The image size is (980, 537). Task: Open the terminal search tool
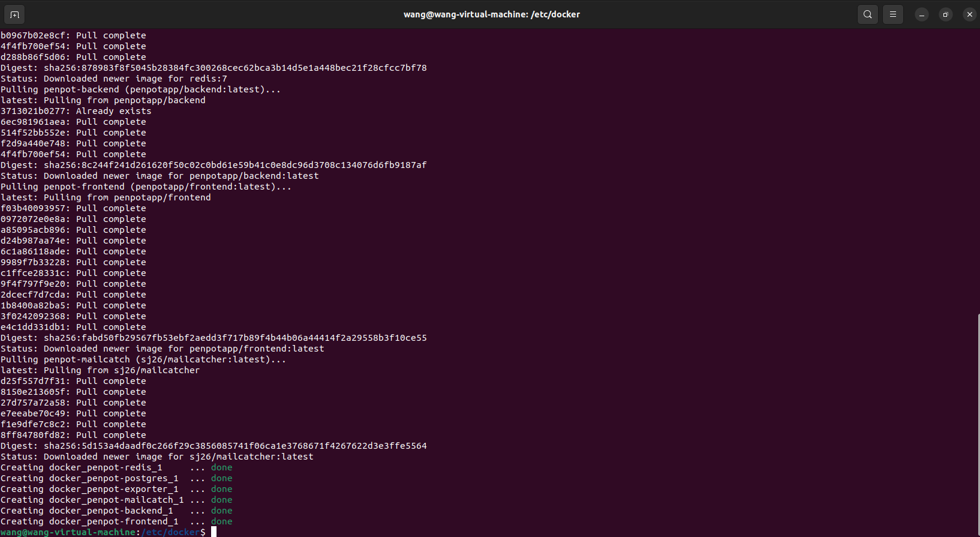point(867,14)
